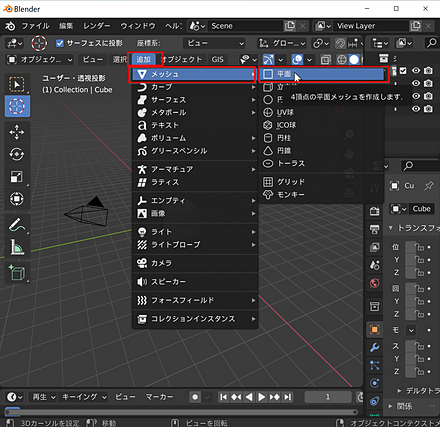Viewport: 440px width, 427px height.
Task: Select the Measure tool
Action: (17, 247)
